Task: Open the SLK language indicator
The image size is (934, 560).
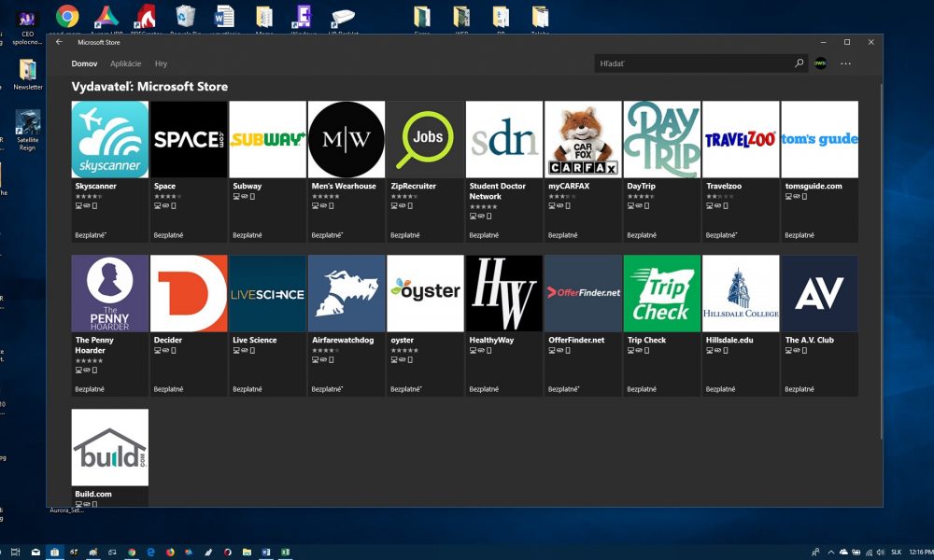Action: click(897, 553)
